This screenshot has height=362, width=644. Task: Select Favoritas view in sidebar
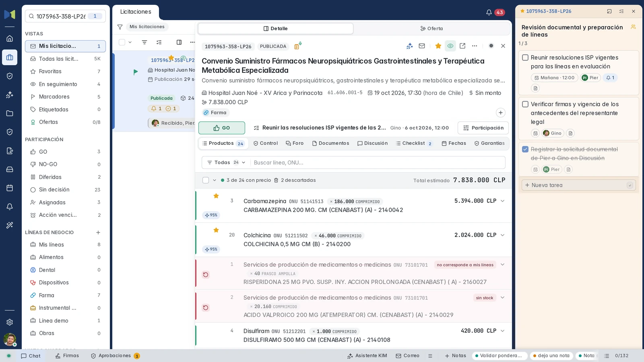65,72
